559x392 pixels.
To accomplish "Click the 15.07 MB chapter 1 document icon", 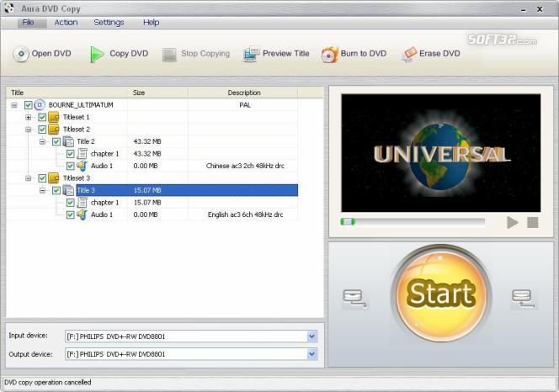I will (x=83, y=203).
